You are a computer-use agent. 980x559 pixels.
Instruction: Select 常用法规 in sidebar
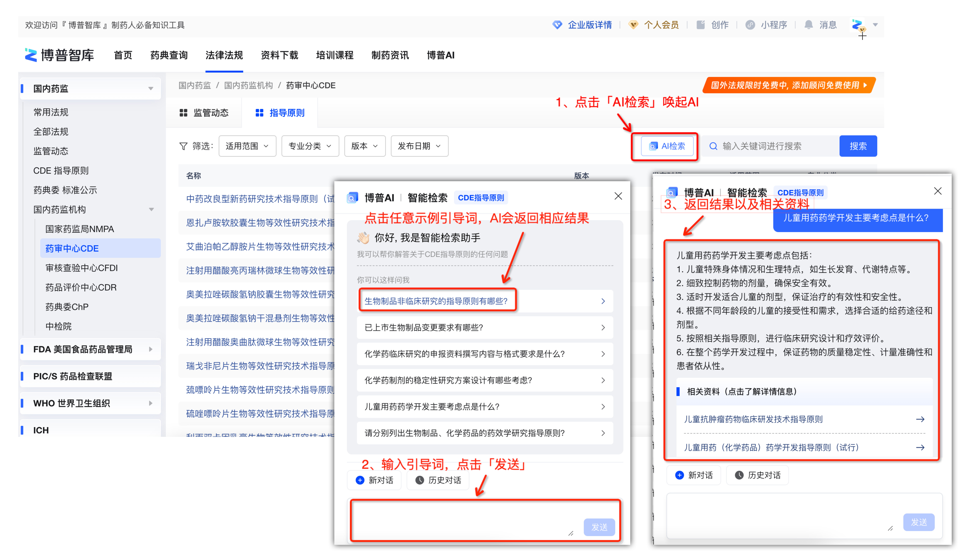(51, 112)
